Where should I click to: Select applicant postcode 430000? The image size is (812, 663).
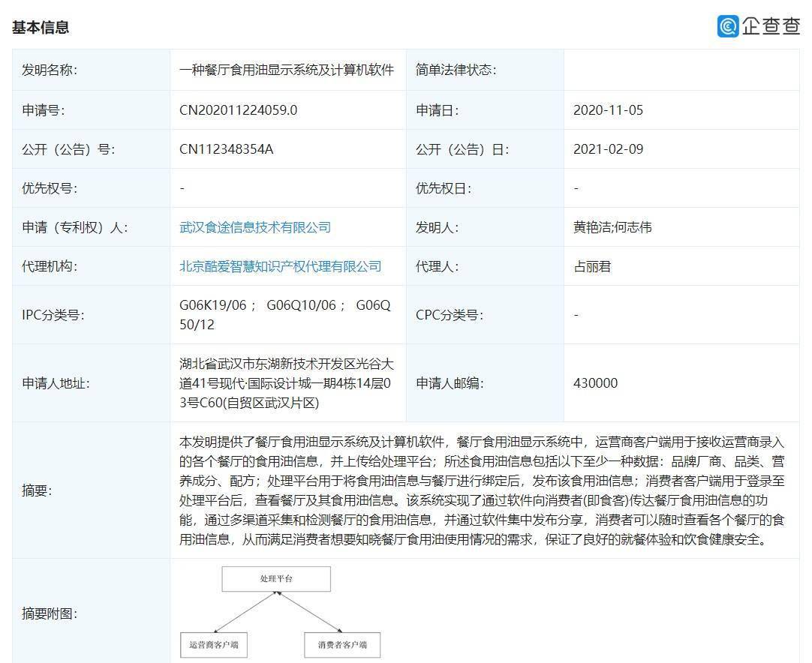pos(596,383)
